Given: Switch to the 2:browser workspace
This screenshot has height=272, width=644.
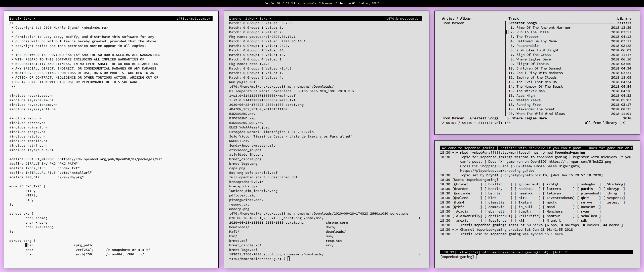Looking at the screenshot, I should point(326,3).
